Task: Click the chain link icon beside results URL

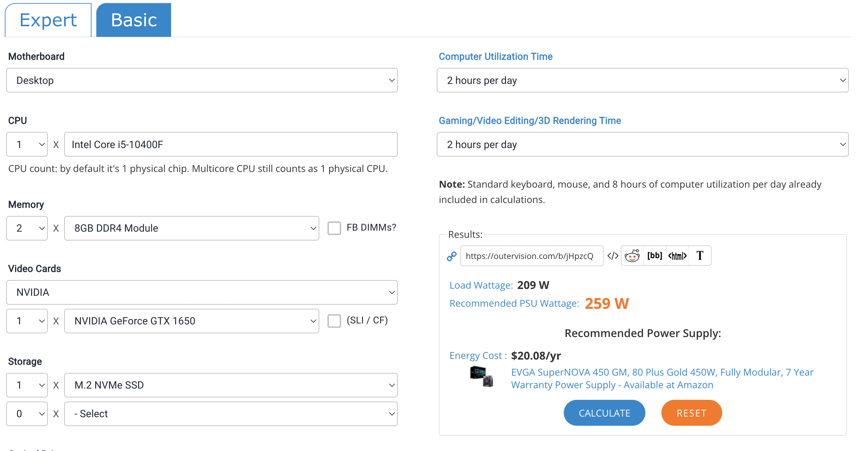Action: coord(451,256)
